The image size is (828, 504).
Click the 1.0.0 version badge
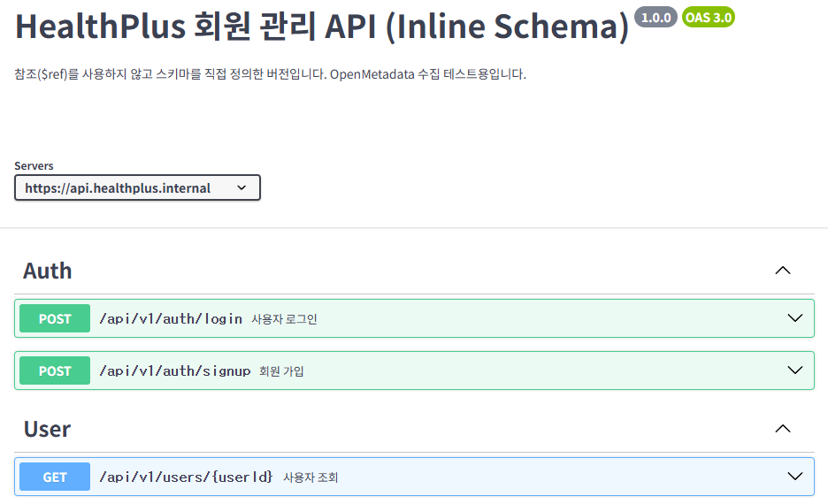tap(656, 17)
